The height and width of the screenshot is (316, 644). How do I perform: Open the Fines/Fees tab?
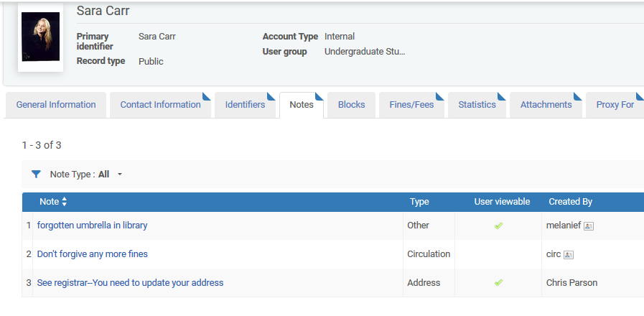click(411, 105)
